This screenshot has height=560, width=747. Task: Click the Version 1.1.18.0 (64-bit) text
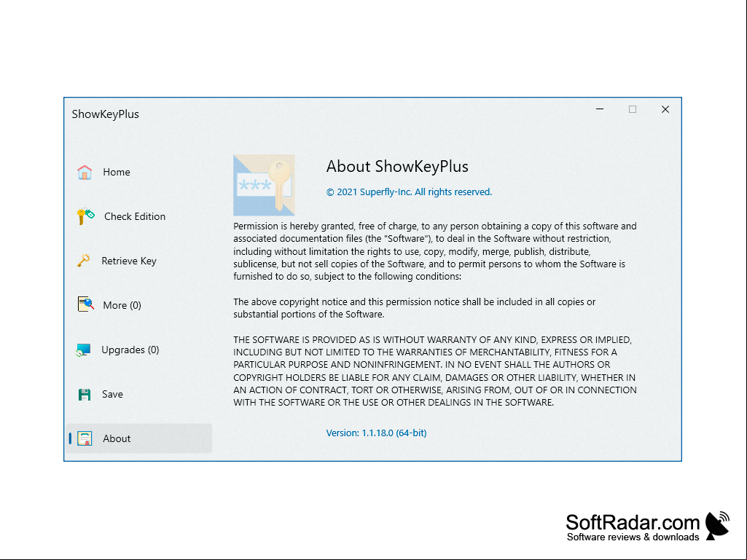click(x=376, y=433)
